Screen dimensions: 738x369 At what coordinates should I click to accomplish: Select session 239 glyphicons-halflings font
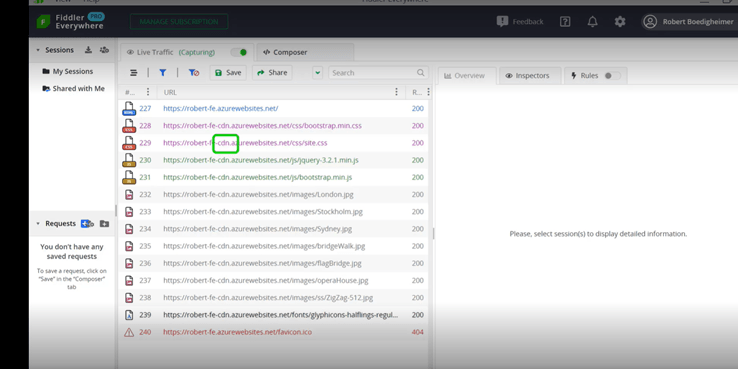pos(273,315)
